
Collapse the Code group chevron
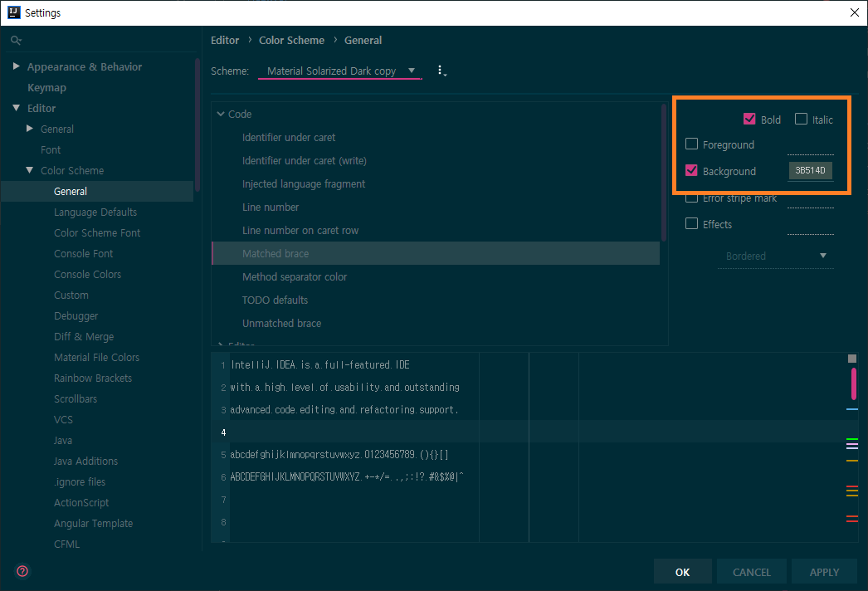click(x=221, y=114)
